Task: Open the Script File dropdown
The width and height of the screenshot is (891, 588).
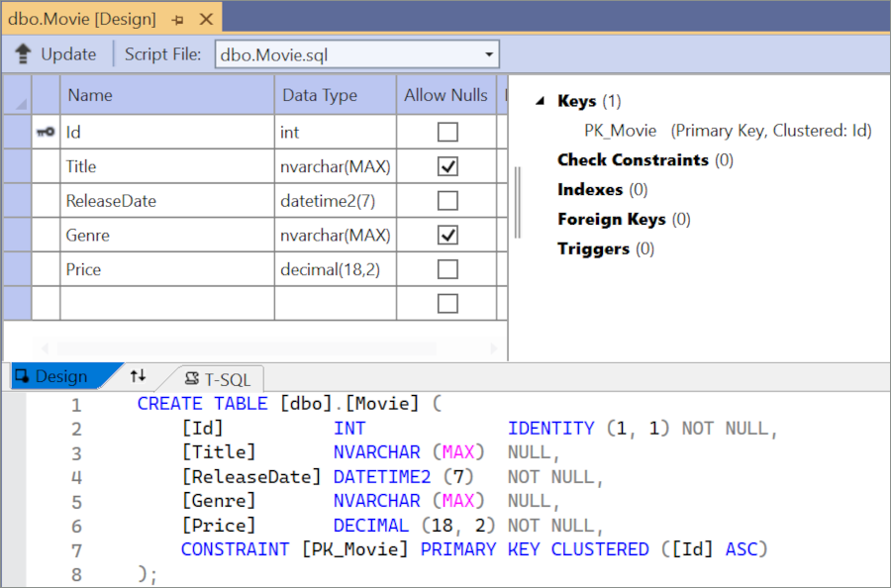Action: [x=490, y=54]
